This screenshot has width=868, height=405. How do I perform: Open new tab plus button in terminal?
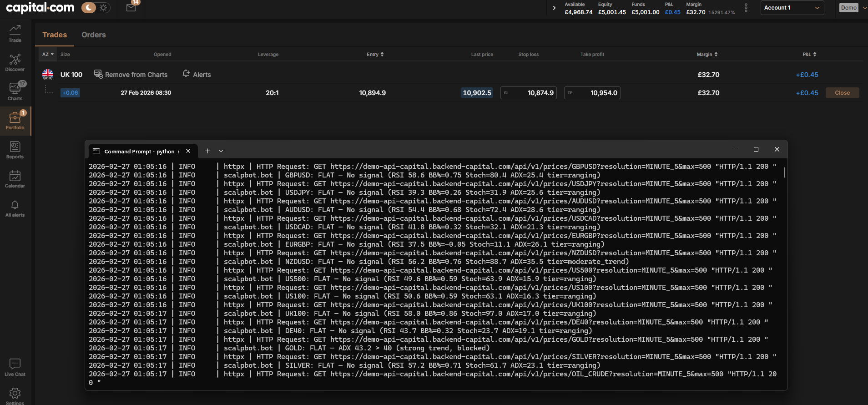(207, 151)
